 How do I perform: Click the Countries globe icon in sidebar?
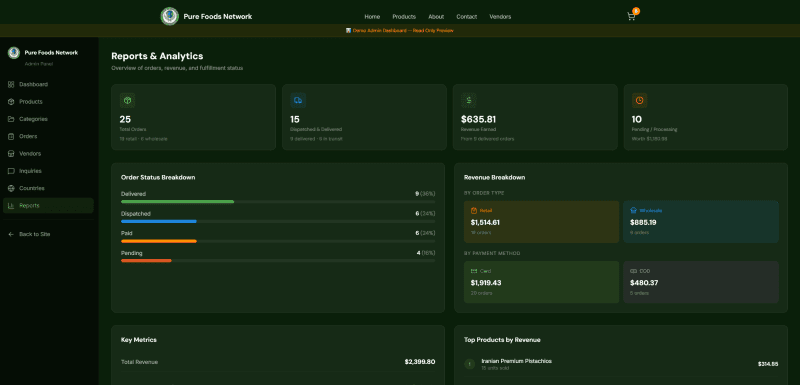11,189
